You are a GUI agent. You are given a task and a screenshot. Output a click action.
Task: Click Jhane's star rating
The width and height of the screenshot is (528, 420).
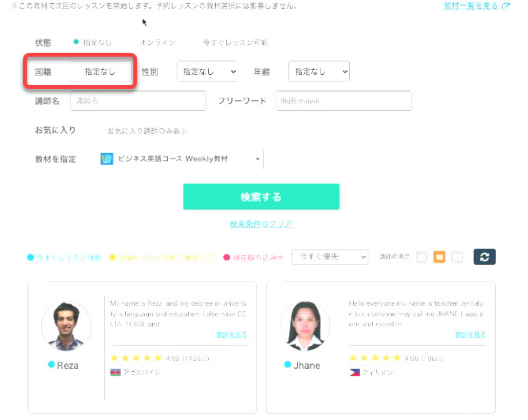375,358
